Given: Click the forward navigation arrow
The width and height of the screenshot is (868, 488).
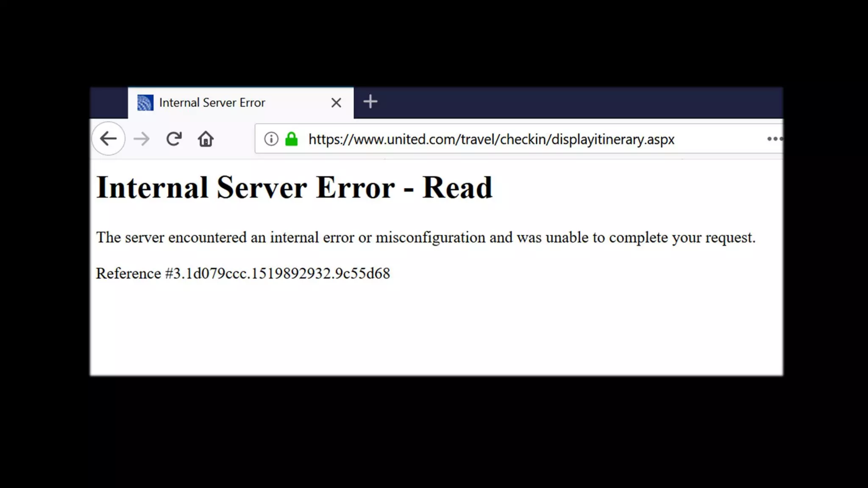Looking at the screenshot, I should pyautogui.click(x=141, y=139).
